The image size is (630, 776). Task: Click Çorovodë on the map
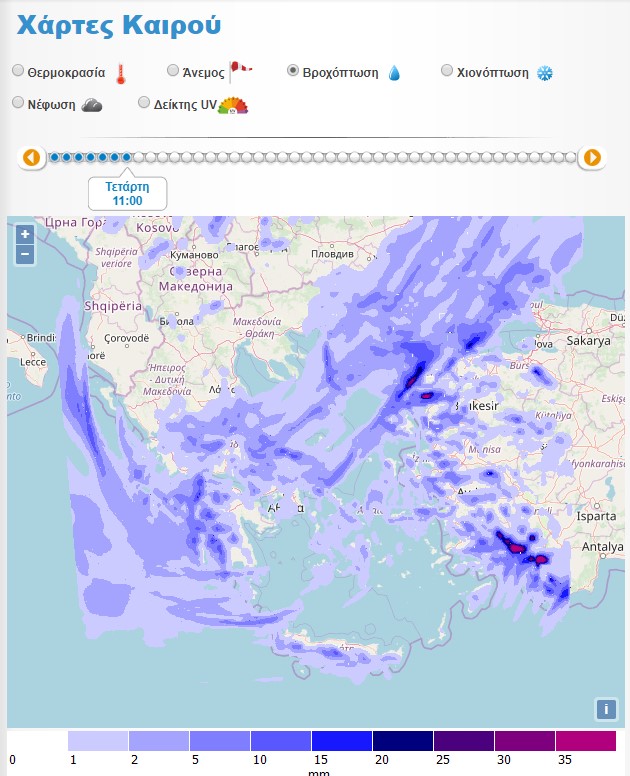(x=126, y=339)
